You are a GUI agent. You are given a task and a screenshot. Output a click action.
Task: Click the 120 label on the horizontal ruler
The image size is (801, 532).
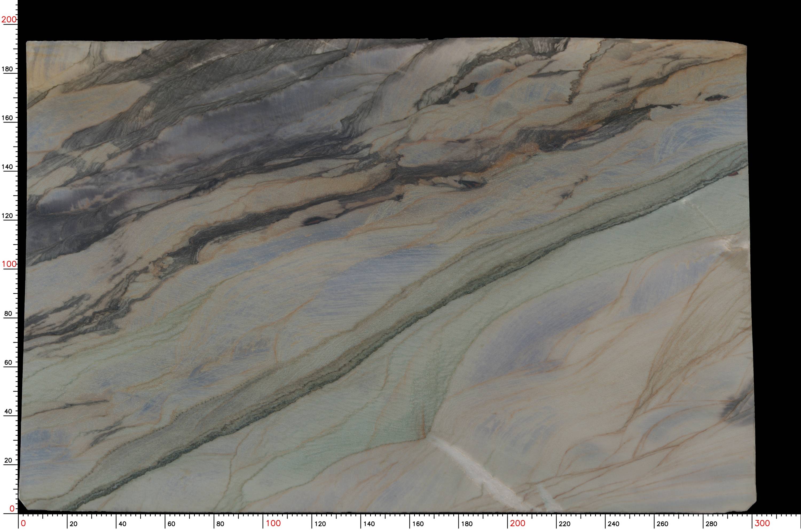tap(320, 524)
